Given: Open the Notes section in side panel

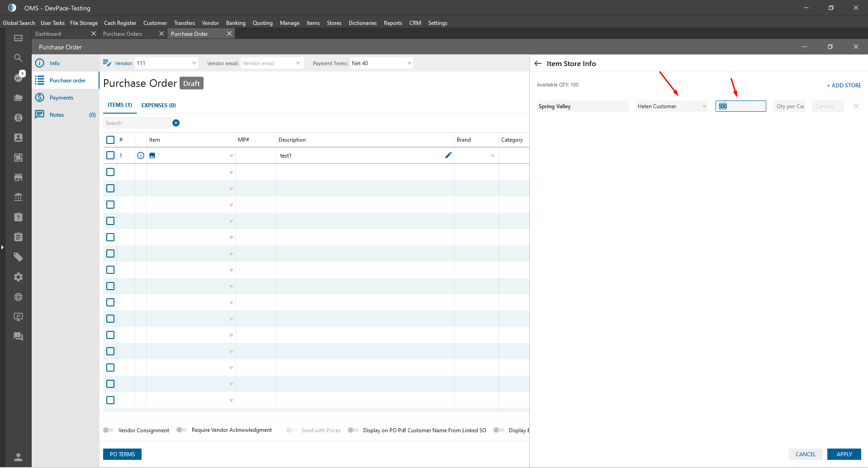Looking at the screenshot, I should tap(66, 115).
